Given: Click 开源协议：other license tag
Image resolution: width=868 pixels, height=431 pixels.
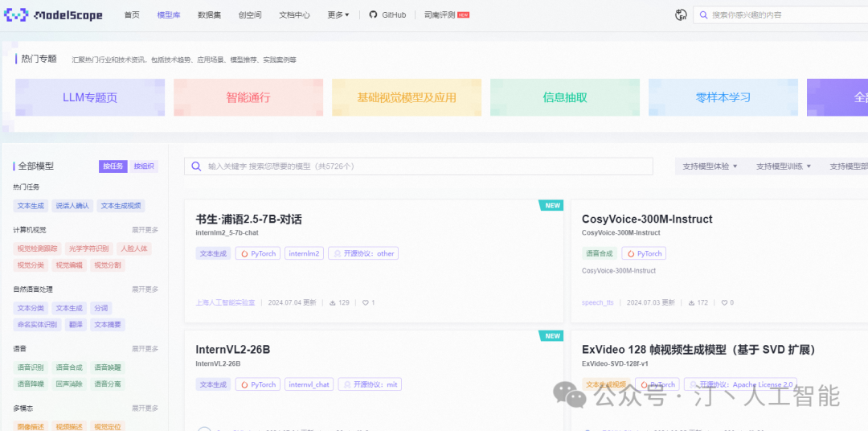Looking at the screenshot, I should 363,253.
